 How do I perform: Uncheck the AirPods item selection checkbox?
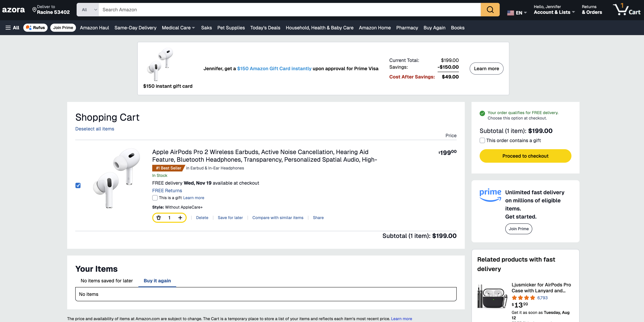click(78, 185)
